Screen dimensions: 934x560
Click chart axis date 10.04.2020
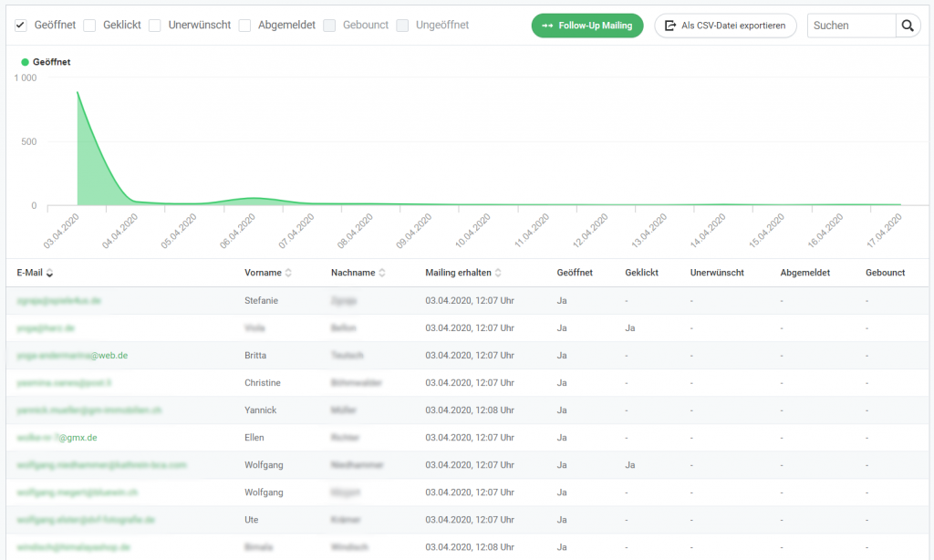pos(473,231)
